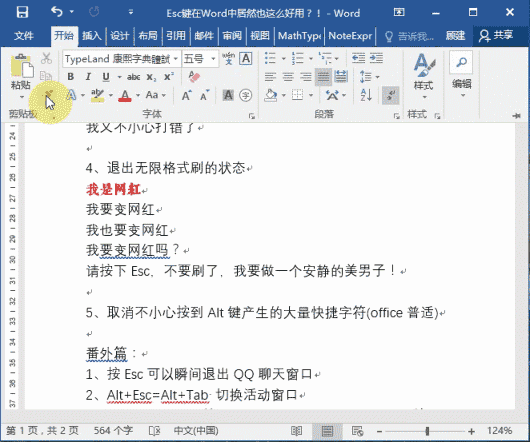Open the 字体 font dialog launcher
This screenshot has height=442, width=530.
(252, 116)
